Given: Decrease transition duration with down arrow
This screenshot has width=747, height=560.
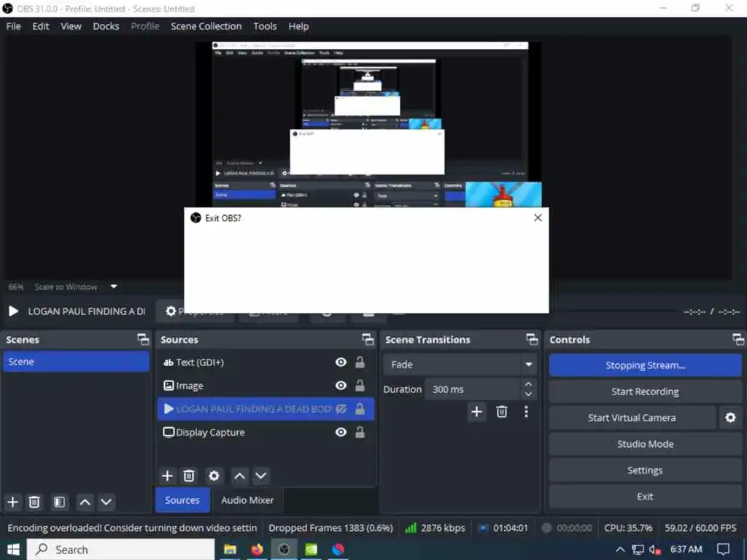Looking at the screenshot, I should click(528, 394).
